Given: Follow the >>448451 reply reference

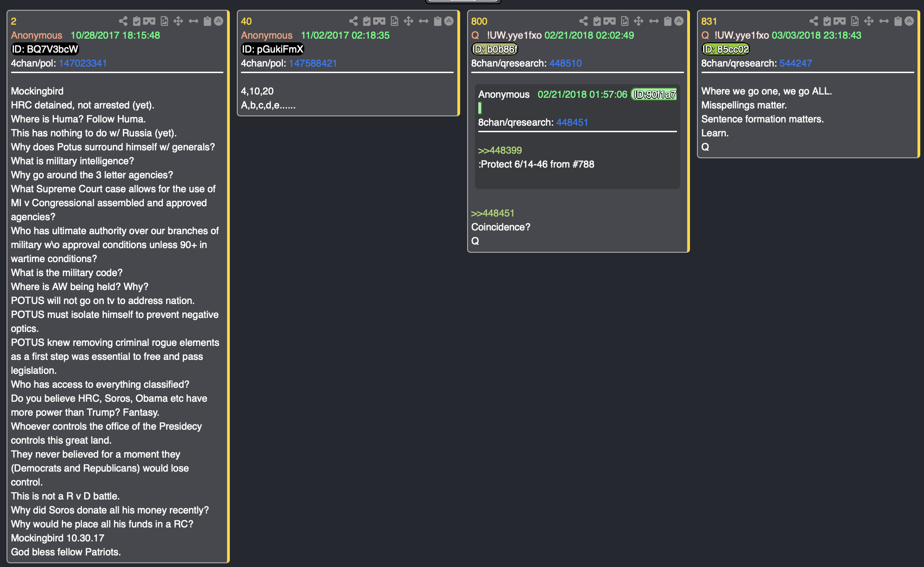Looking at the screenshot, I should [493, 213].
